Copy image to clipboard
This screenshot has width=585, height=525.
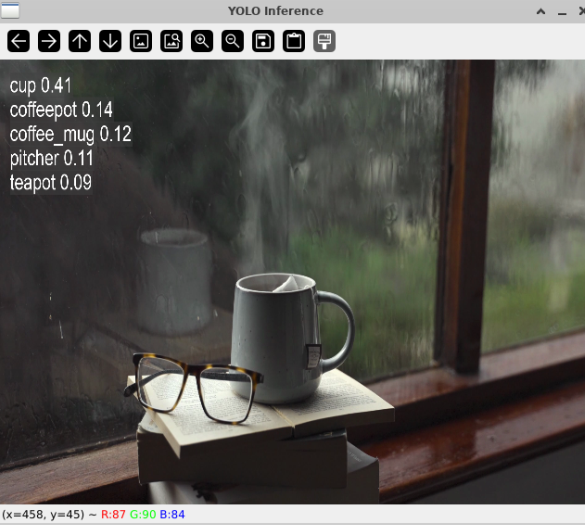[x=294, y=41]
